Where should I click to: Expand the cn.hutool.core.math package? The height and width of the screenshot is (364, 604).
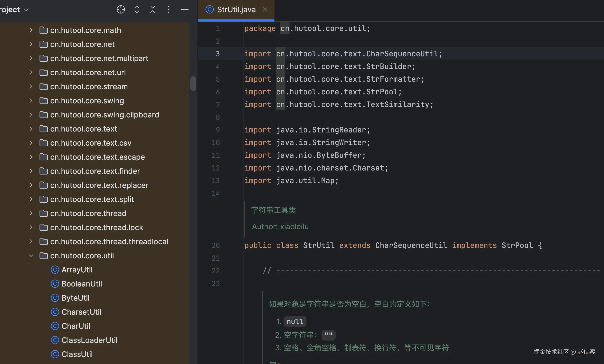(31, 30)
